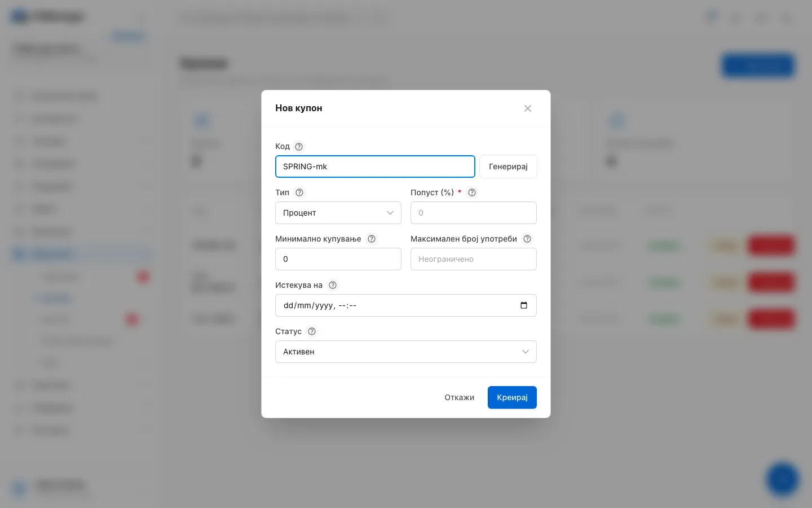
Task: Open the Тип dropdown showing Процент
Action: click(x=338, y=213)
